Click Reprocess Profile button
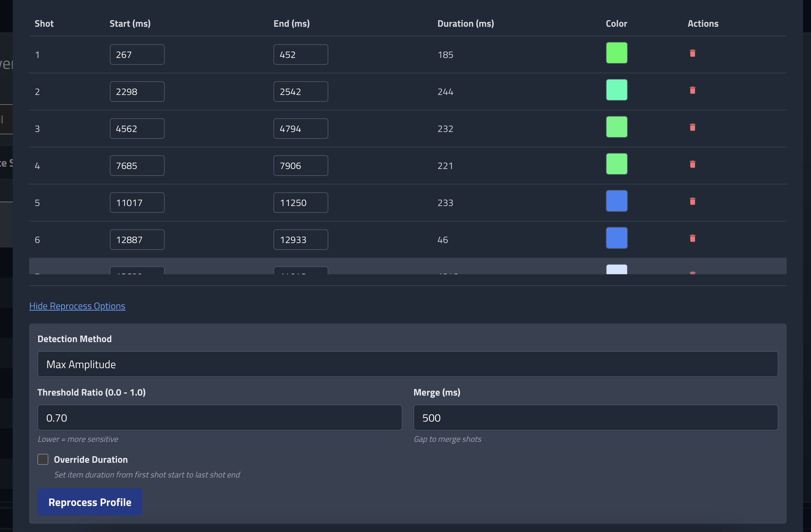The height and width of the screenshot is (532, 811). tap(90, 502)
